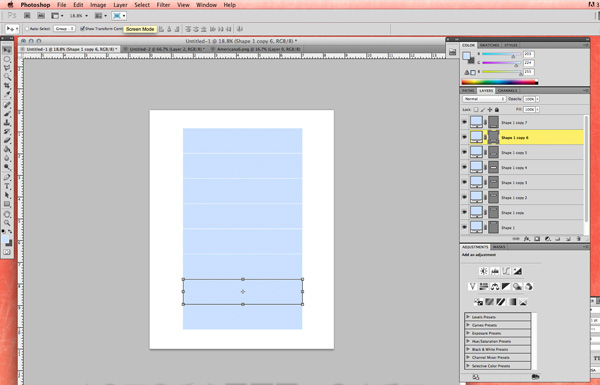Hide the Shape 1 copy 7 layer
Screen dimensions: 600x385
[x=465, y=122]
